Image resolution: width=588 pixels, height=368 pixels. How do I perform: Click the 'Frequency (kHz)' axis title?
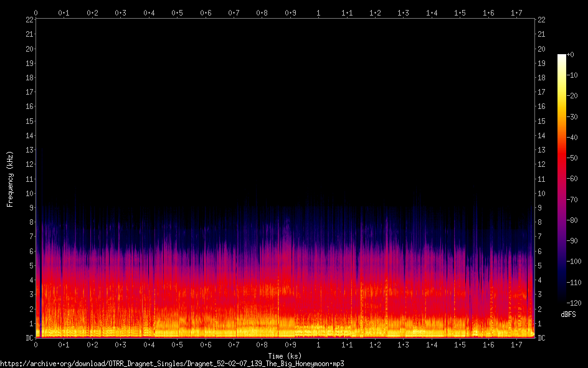[9, 179]
